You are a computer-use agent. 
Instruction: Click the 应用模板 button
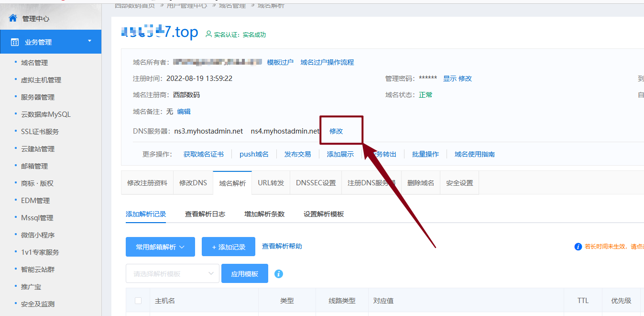[x=244, y=274]
